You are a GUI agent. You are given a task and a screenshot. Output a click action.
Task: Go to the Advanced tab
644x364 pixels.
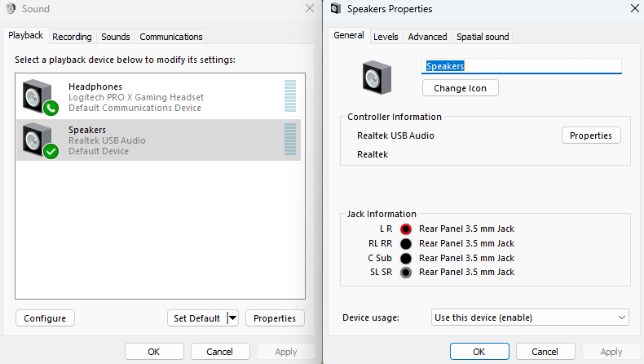tap(427, 37)
